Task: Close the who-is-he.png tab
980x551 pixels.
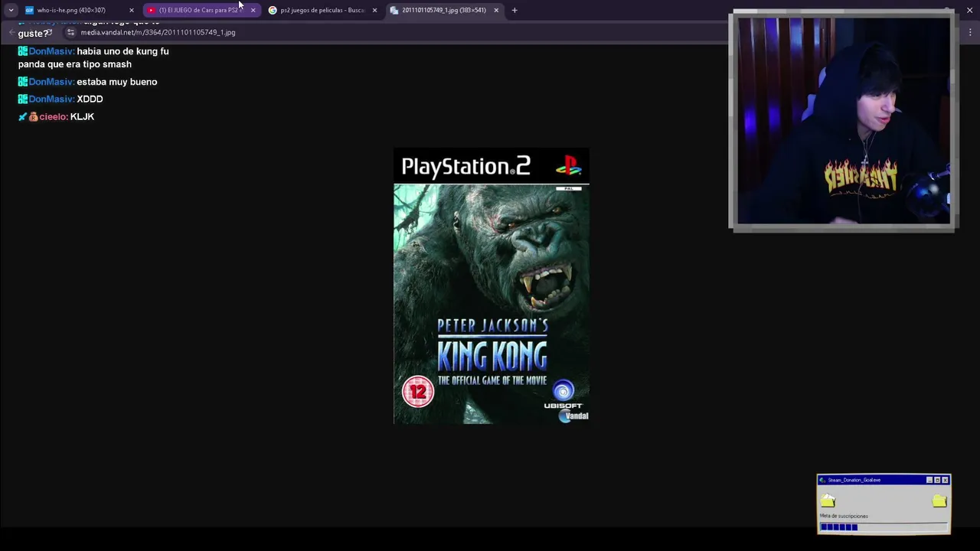Action: click(132, 10)
